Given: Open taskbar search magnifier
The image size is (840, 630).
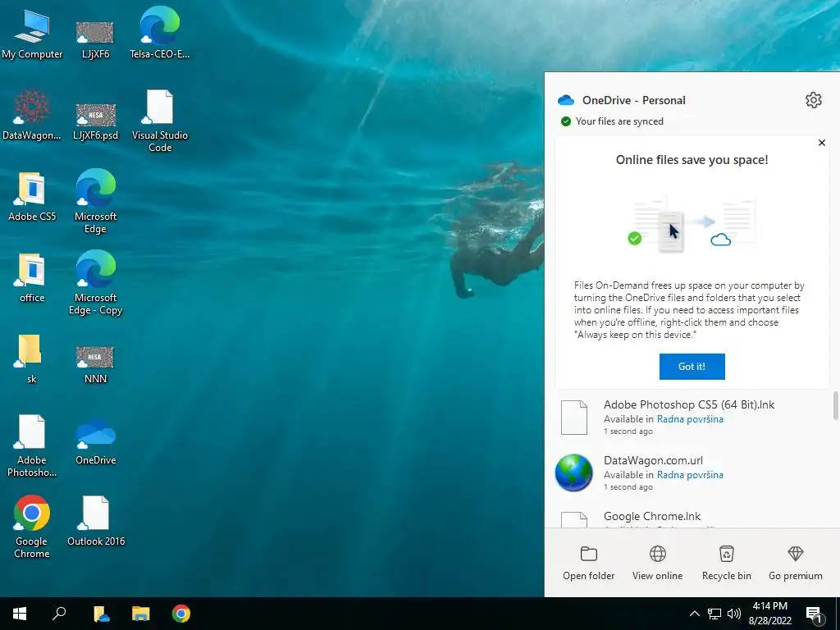Looking at the screenshot, I should 59,614.
